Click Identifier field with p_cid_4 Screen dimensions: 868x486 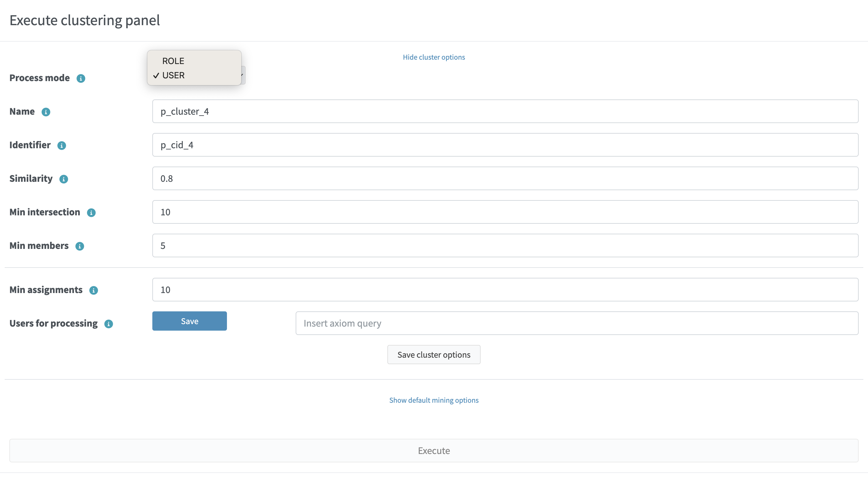pos(505,145)
